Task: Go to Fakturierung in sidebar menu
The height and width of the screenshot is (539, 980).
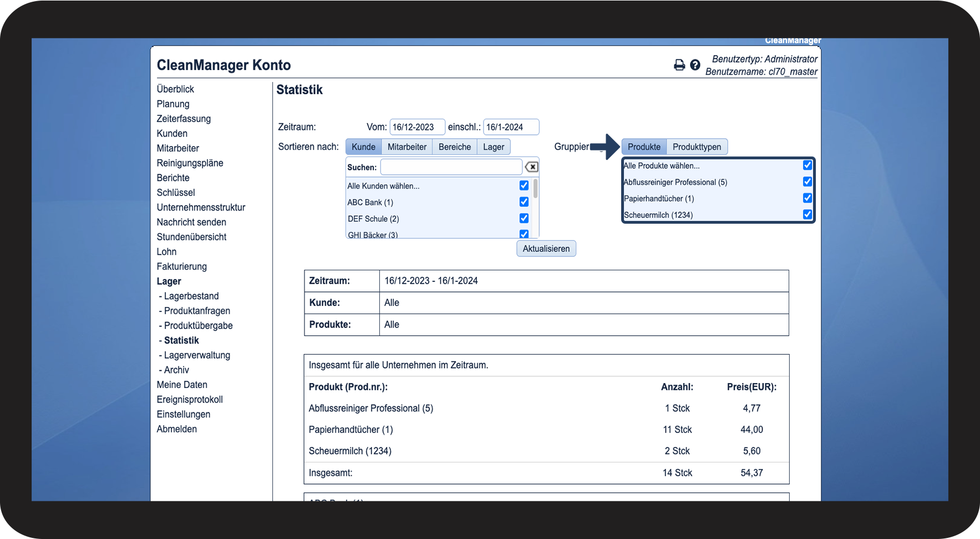Action: coord(181,266)
